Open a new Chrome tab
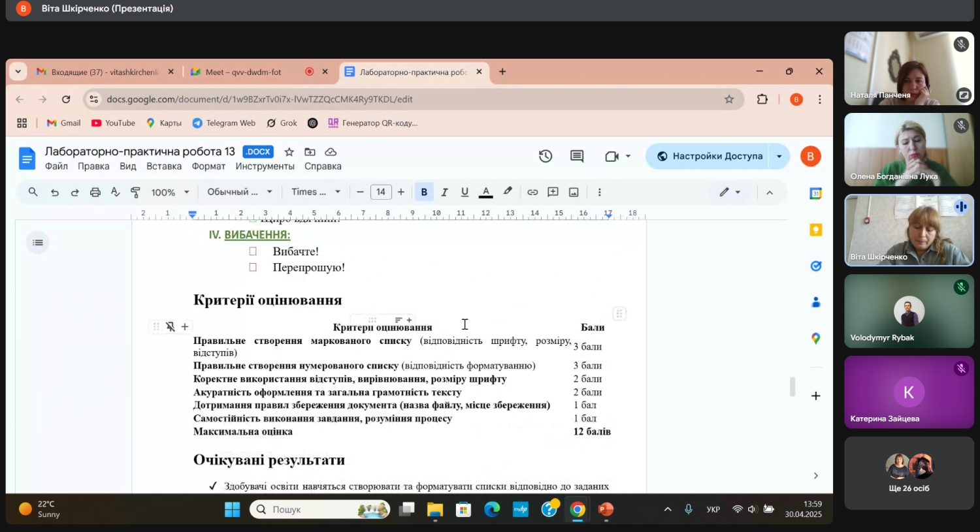Image resolution: width=980 pixels, height=532 pixels. coord(502,72)
